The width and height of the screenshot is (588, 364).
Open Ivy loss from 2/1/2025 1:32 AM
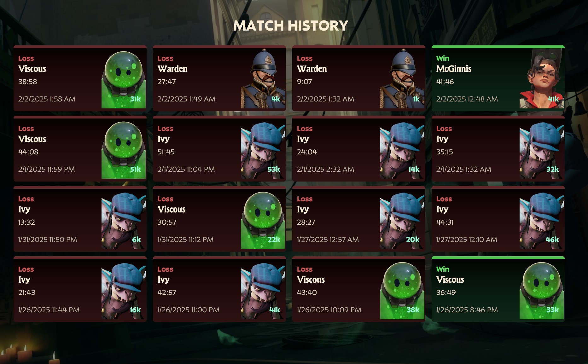pyautogui.click(x=498, y=149)
